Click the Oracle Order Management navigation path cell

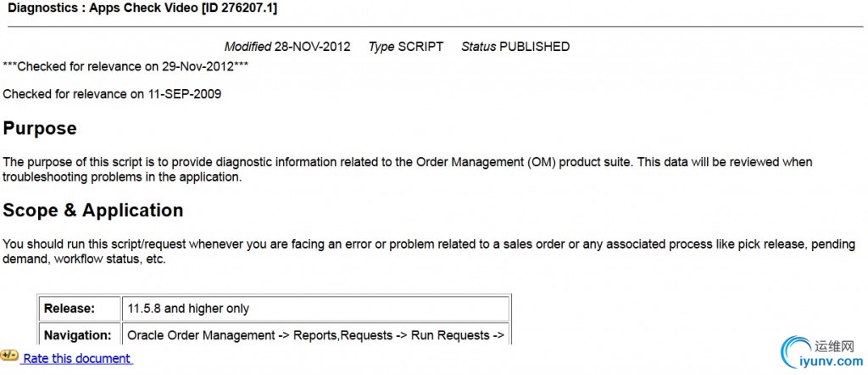tap(315, 333)
